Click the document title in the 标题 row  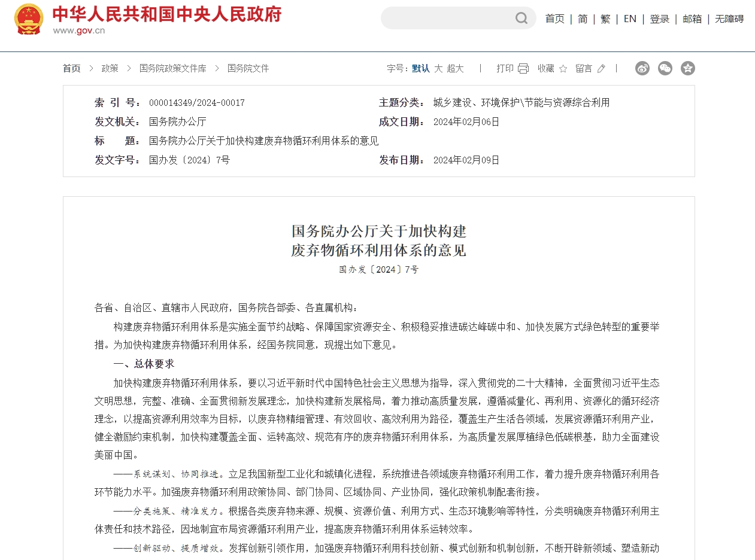(x=264, y=141)
